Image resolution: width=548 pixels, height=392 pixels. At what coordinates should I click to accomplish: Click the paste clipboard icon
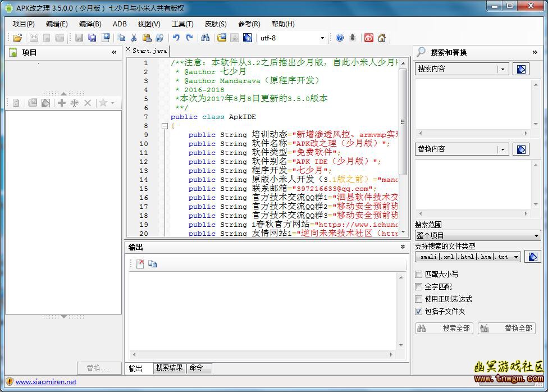[147, 38]
